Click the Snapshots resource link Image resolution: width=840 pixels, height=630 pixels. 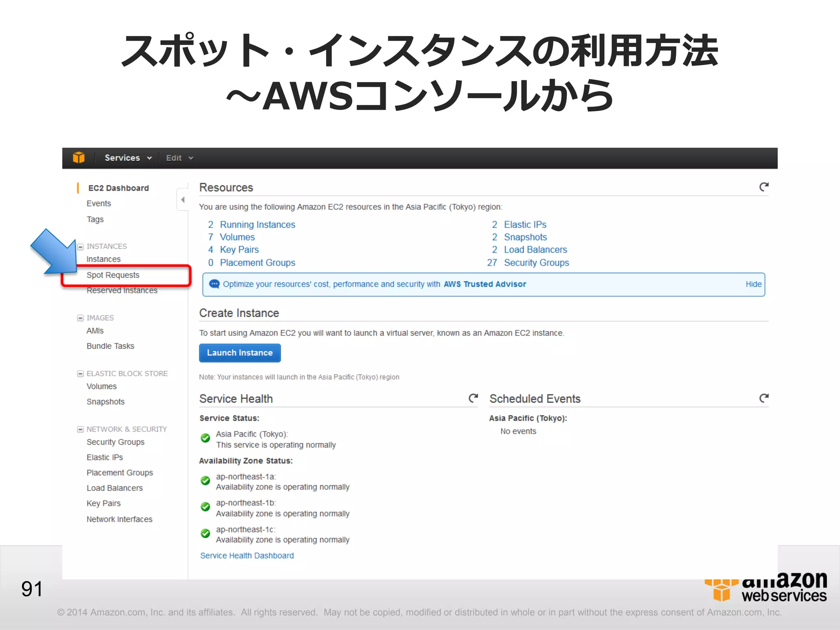click(526, 237)
